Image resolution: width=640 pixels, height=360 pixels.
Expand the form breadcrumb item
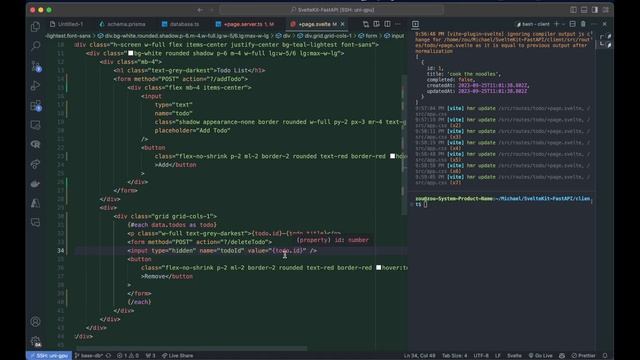click(x=368, y=36)
